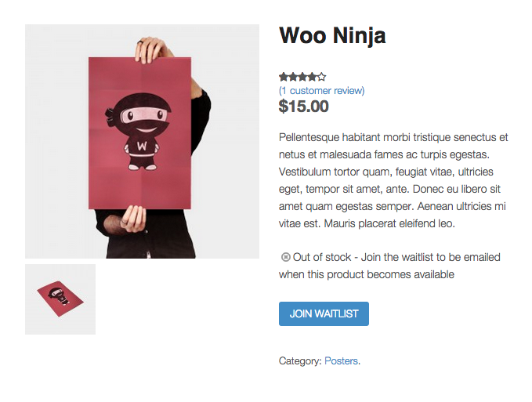
Task: Click the hand holding the poster's top
Action: (x=152, y=49)
